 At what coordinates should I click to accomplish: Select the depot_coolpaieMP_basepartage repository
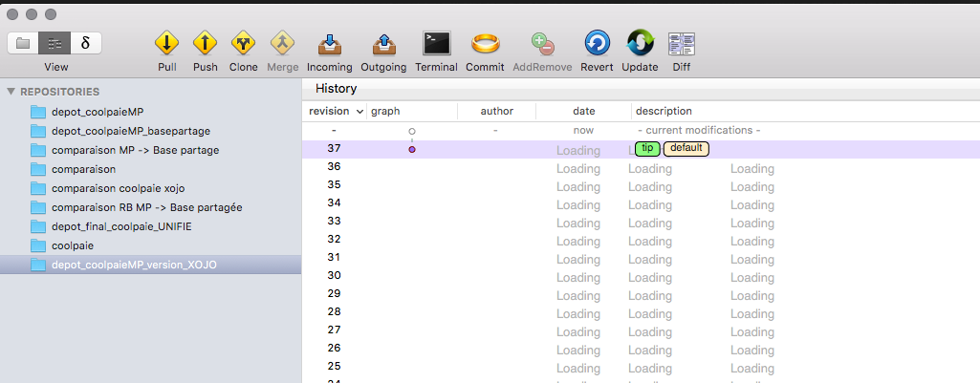tap(151, 131)
